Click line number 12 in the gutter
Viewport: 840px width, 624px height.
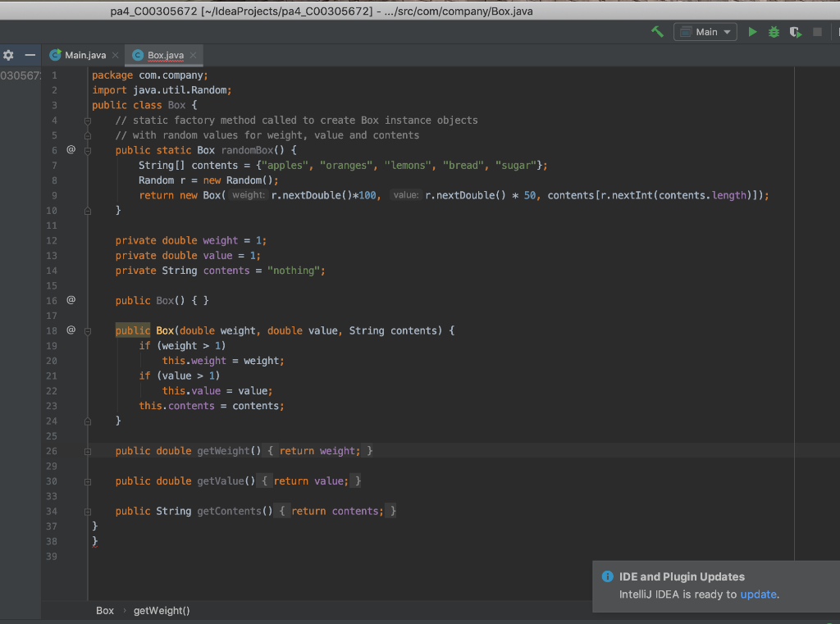(x=52, y=240)
